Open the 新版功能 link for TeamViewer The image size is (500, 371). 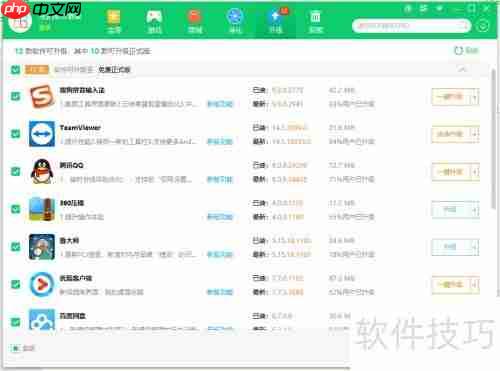pyautogui.click(x=220, y=142)
